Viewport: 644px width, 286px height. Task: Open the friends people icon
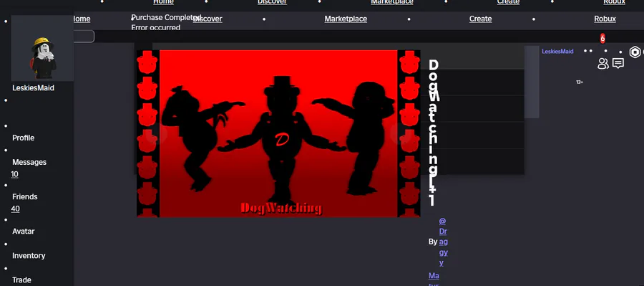[603, 63]
